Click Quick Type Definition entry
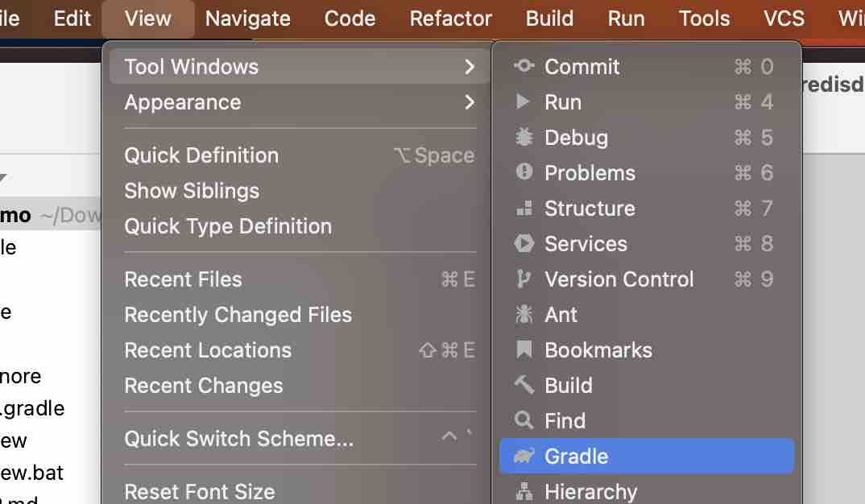Image resolution: width=865 pixels, height=504 pixels. (228, 226)
